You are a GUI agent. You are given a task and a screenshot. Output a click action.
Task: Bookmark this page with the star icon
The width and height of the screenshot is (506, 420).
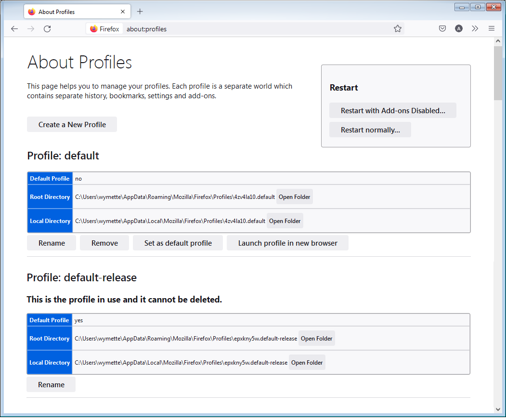pyautogui.click(x=398, y=29)
